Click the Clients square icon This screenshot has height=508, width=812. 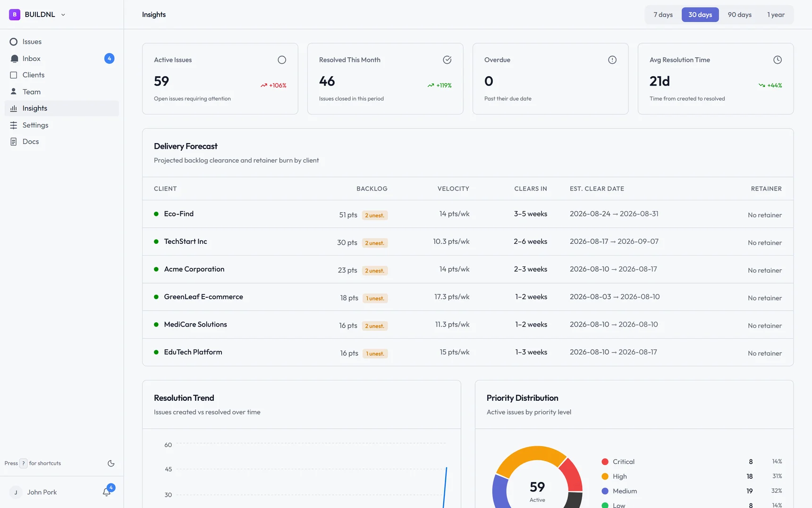pyautogui.click(x=14, y=75)
